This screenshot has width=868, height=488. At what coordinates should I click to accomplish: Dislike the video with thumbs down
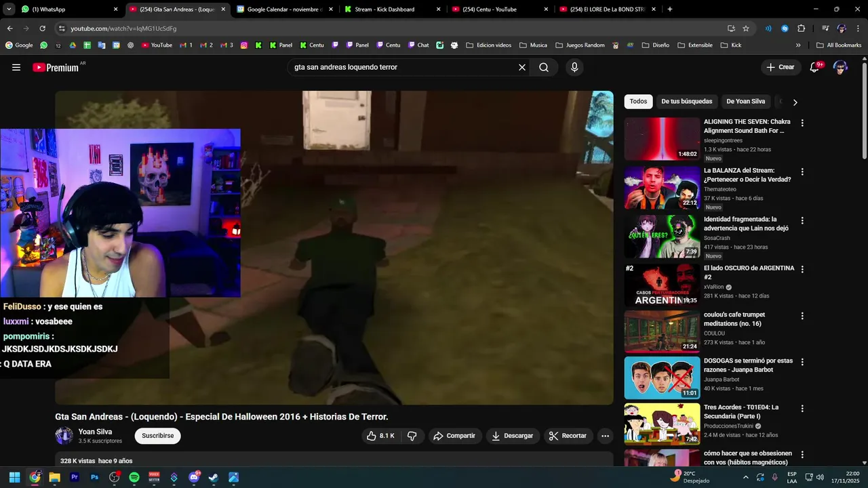coord(412,436)
